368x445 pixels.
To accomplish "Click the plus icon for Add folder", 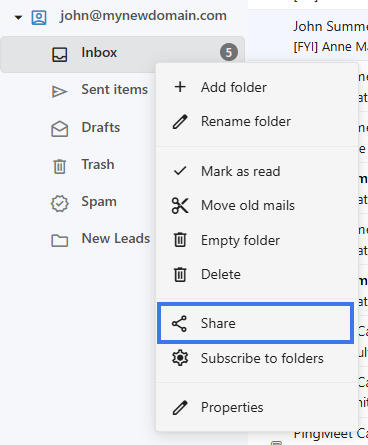I will tap(180, 87).
